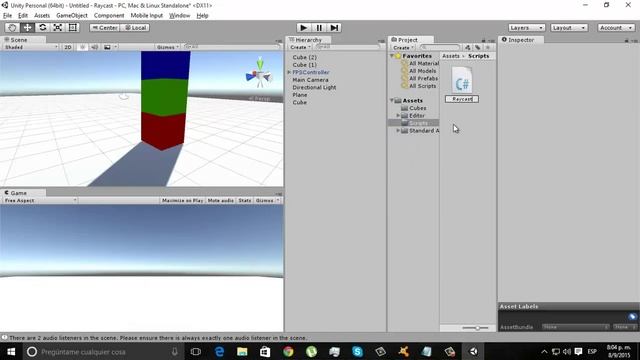Toggle scene audio
This screenshot has width=640, height=360.
tap(95, 47)
